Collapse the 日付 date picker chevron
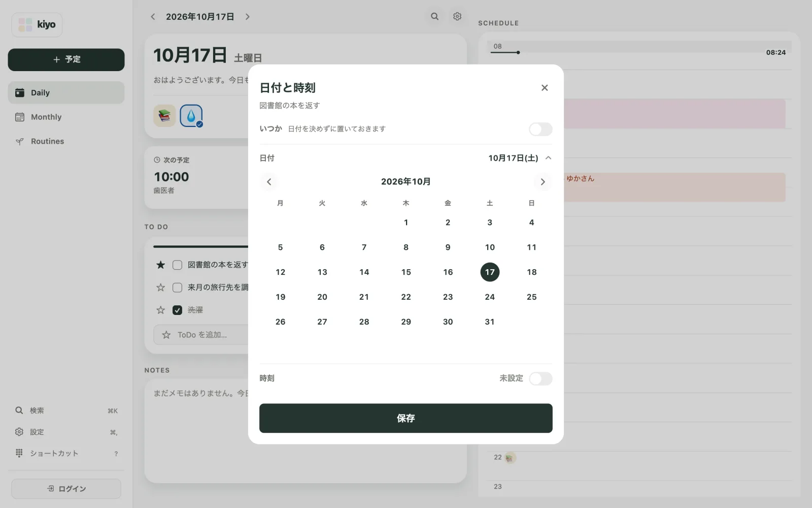812x508 pixels. pyautogui.click(x=548, y=158)
